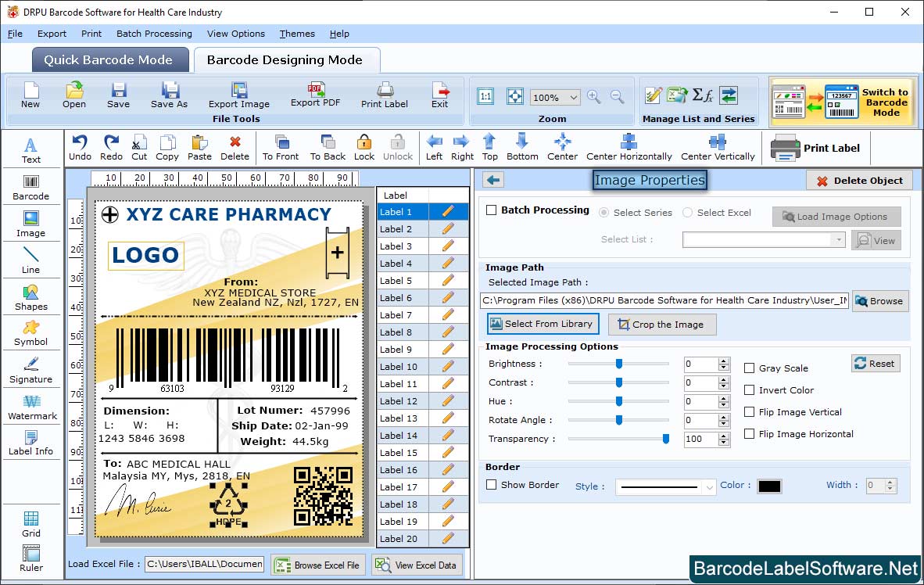Undo the last action
924x585 pixels.
[80, 148]
